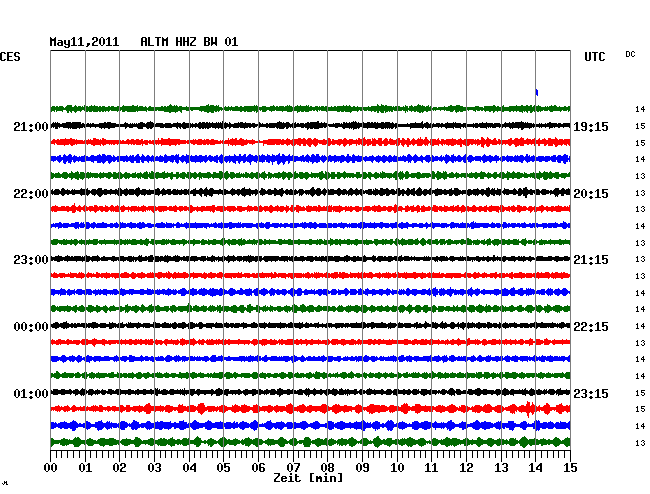The height and width of the screenshot is (494, 650).
Task: Click the Zeit [min] axis title
Action: [308, 478]
